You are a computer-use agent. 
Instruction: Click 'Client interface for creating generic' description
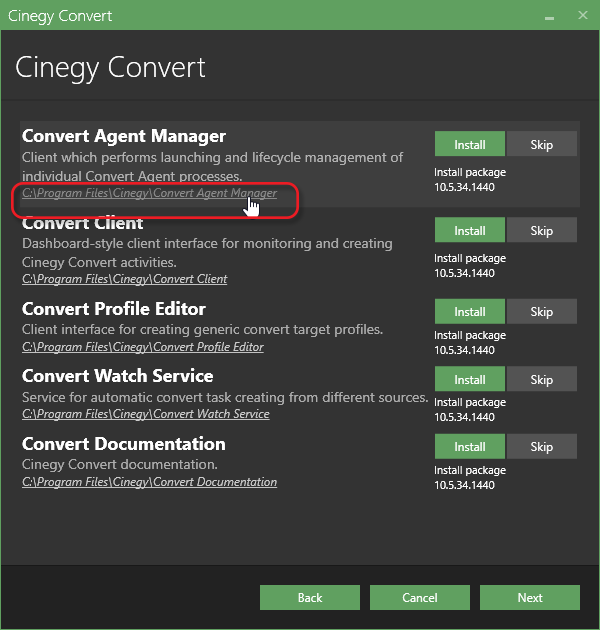pos(202,329)
